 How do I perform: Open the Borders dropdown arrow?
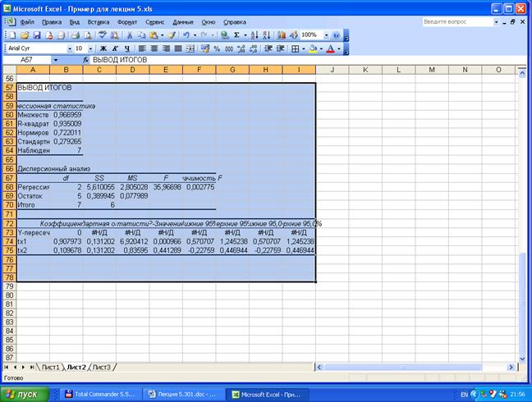tap(303, 48)
